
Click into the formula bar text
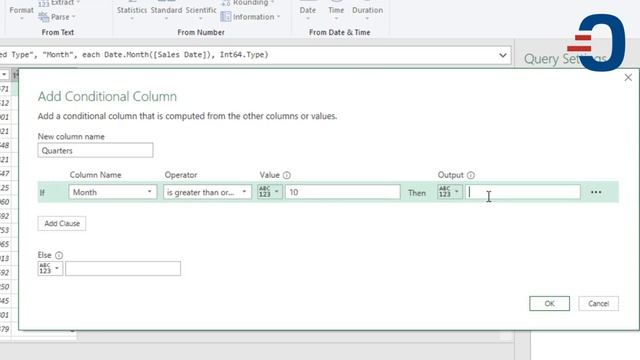click(134, 55)
